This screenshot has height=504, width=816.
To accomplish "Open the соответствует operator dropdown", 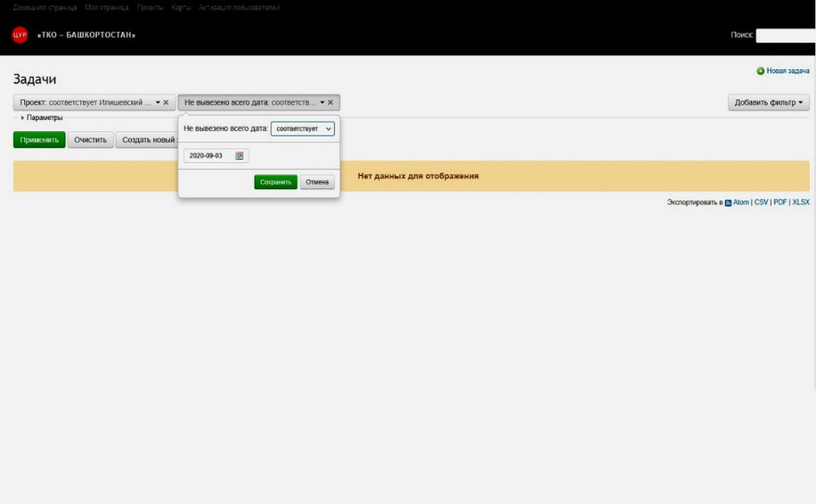I will pos(303,129).
